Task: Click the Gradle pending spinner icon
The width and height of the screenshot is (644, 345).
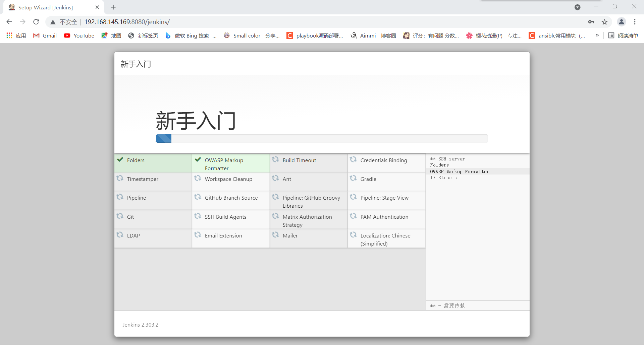Action: 353,178
